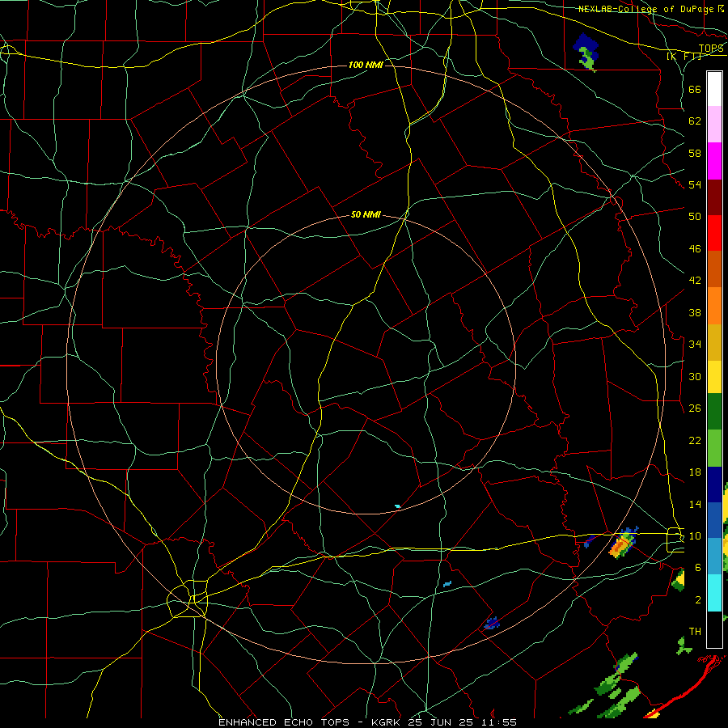Click the "66" legend value
This screenshot has height=728, width=728.
(695, 89)
